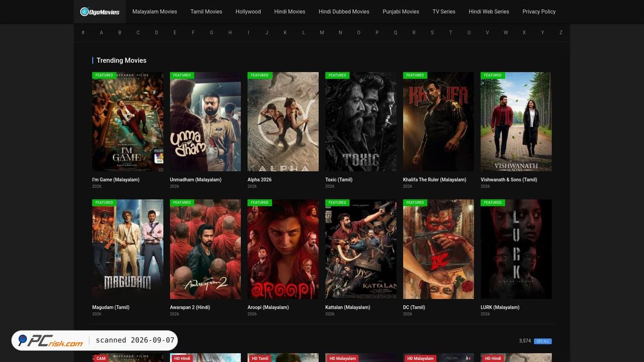Open the I'm Game movie poster
The height and width of the screenshot is (362, 644).
128,122
